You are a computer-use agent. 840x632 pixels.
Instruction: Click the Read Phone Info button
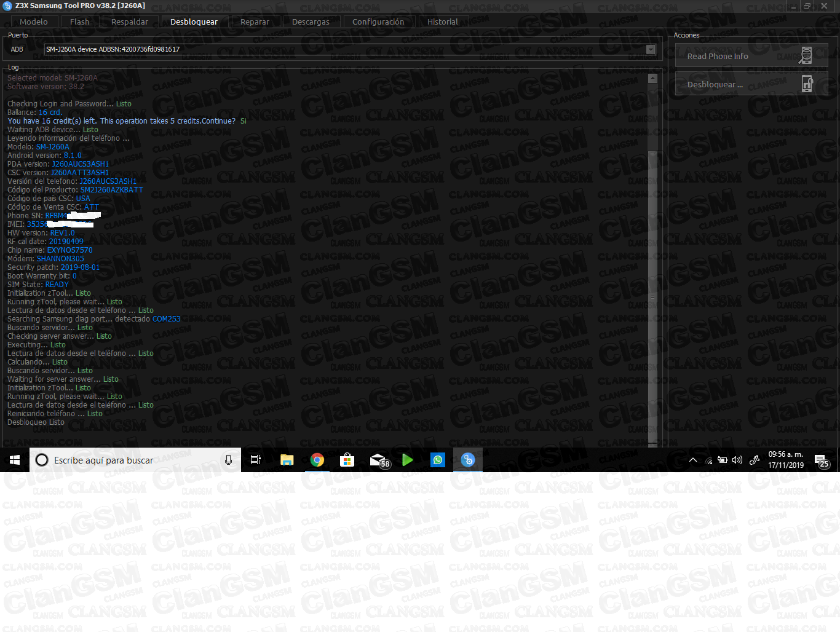751,56
